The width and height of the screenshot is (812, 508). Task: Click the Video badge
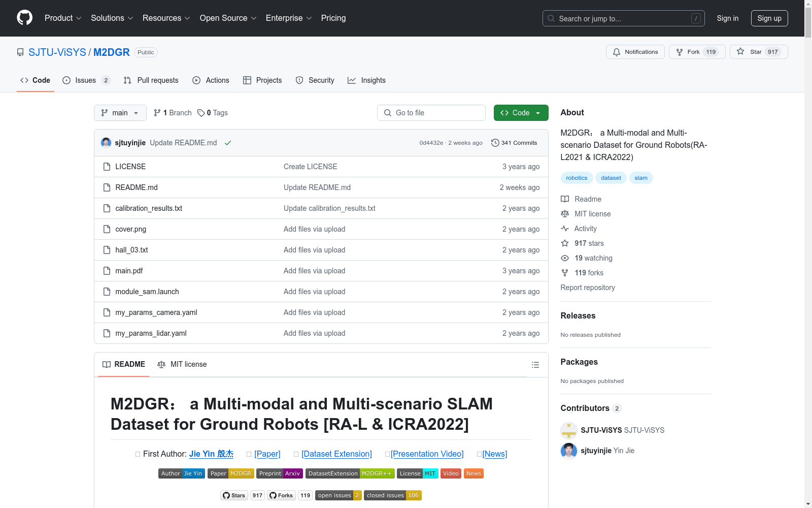point(451,473)
